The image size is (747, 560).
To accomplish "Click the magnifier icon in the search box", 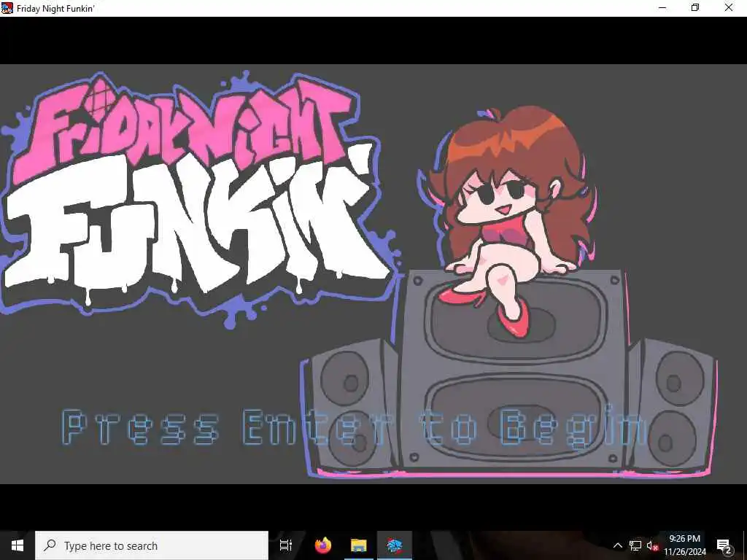I will coord(50,545).
